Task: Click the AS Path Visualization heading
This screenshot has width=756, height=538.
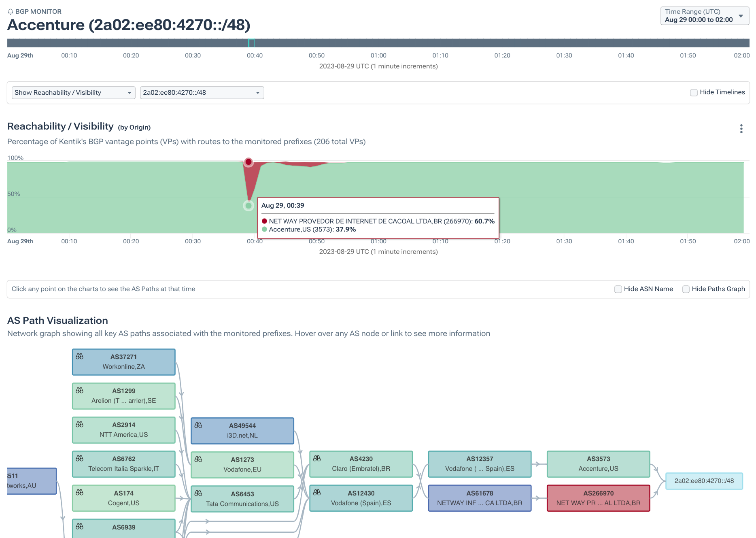Action: tap(57, 321)
